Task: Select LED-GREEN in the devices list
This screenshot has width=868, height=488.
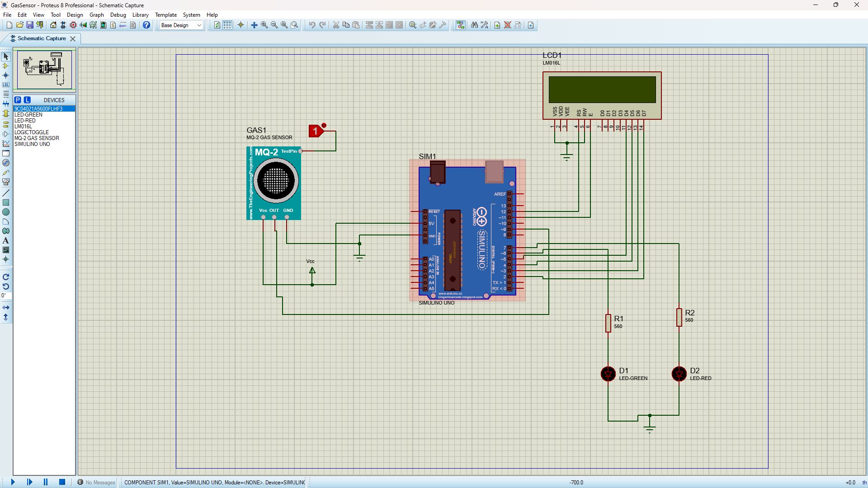Action: tap(44, 115)
